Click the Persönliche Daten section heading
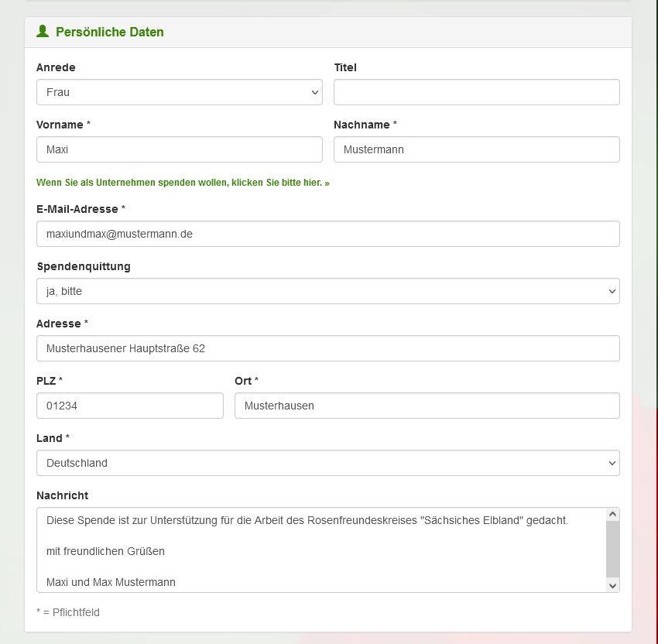Viewport: 658px width, 644px height. pos(109,32)
